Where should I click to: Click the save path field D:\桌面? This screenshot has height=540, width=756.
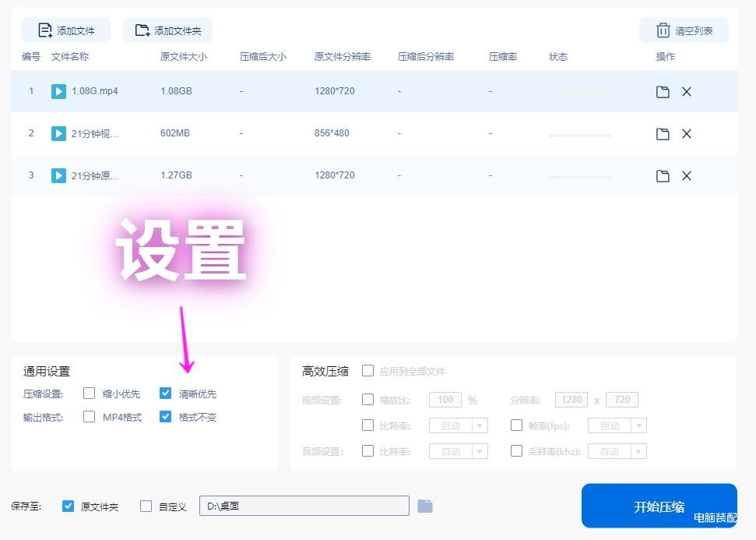(304, 506)
